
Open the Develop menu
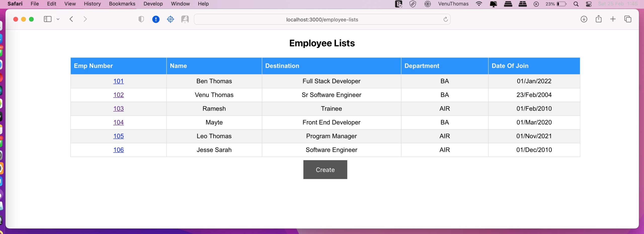(153, 4)
